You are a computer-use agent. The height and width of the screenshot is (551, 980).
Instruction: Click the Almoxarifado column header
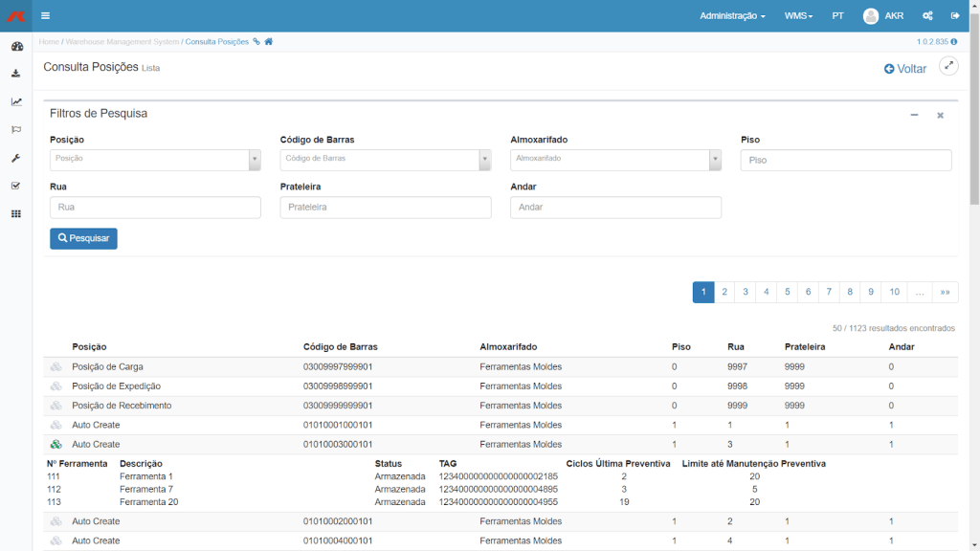click(508, 346)
